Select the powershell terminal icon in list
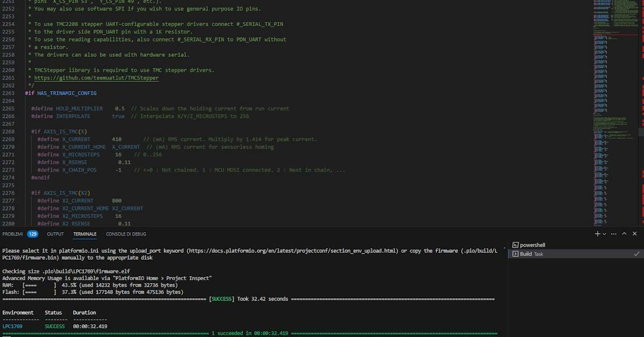 click(x=514, y=245)
